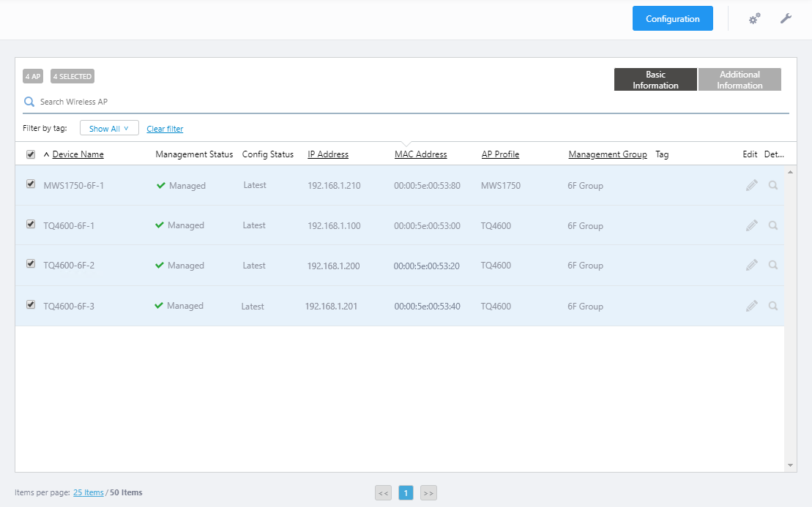
Task: Deselect the TQ4600-6F-3 row checkbox
Action: pos(31,305)
